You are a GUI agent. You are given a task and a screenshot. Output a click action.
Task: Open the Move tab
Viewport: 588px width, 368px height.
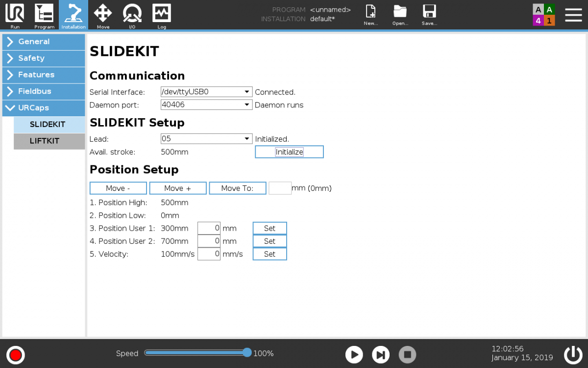tap(103, 15)
